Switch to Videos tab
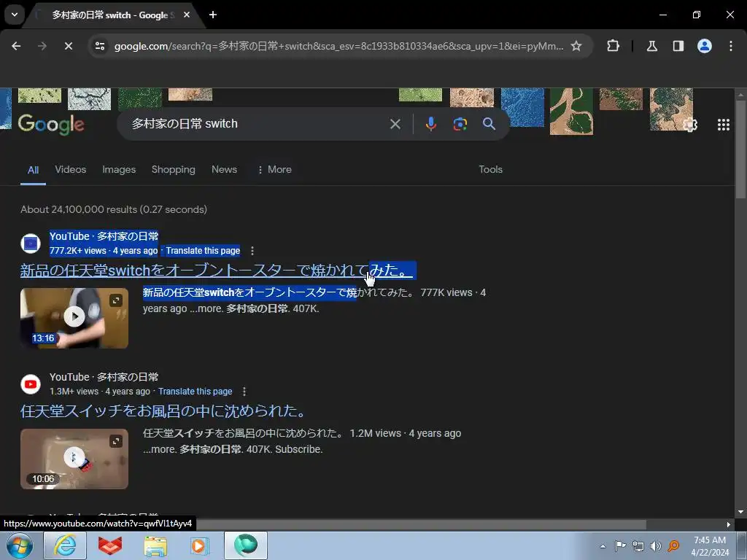Screen dimensions: 747x560 [71, 169]
